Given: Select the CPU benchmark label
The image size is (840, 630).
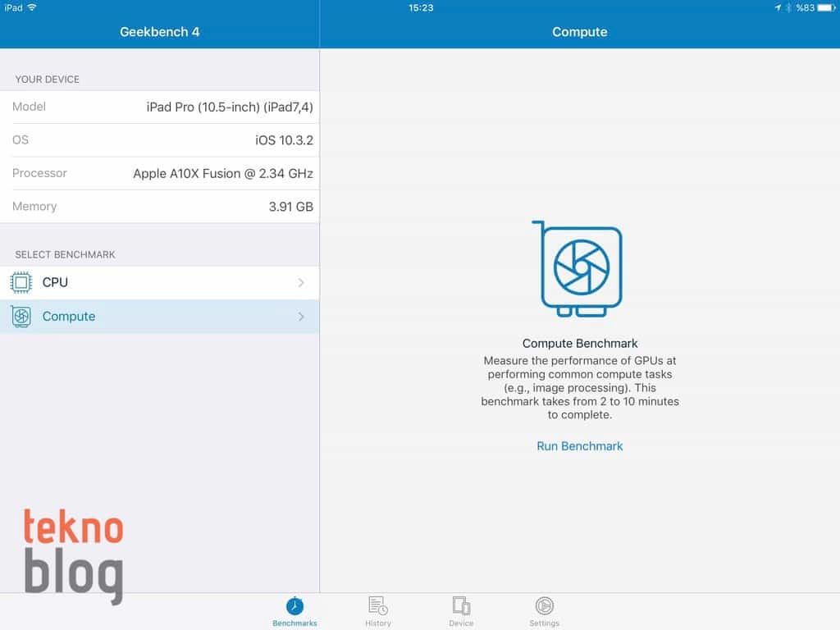Looking at the screenshot, I should [x=55, y=282].
